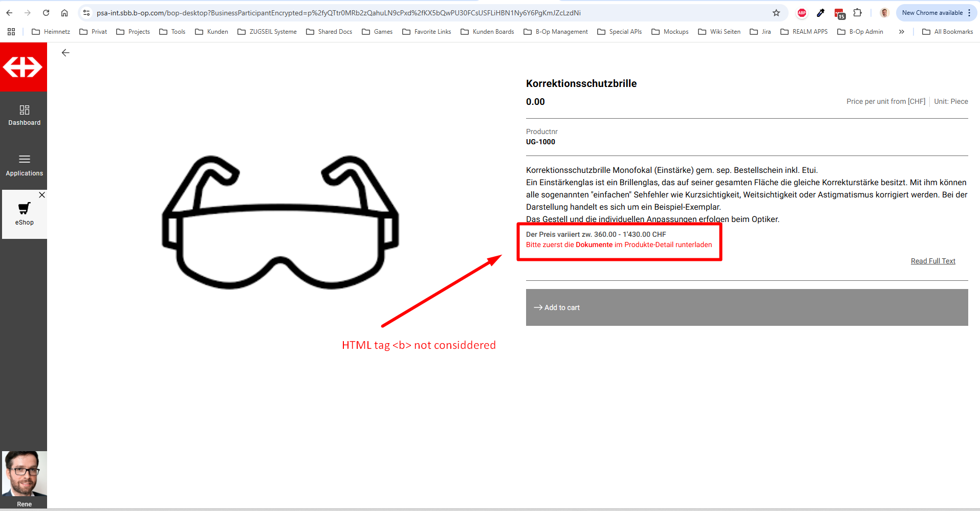
Task: Open the Wiki Seiten bookmark folder
Action: pos(720,32)
